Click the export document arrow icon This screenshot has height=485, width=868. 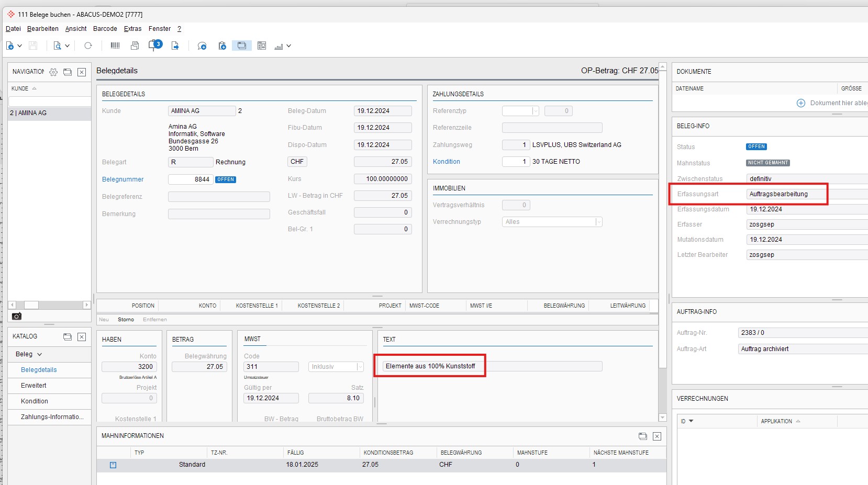point(175,46)
